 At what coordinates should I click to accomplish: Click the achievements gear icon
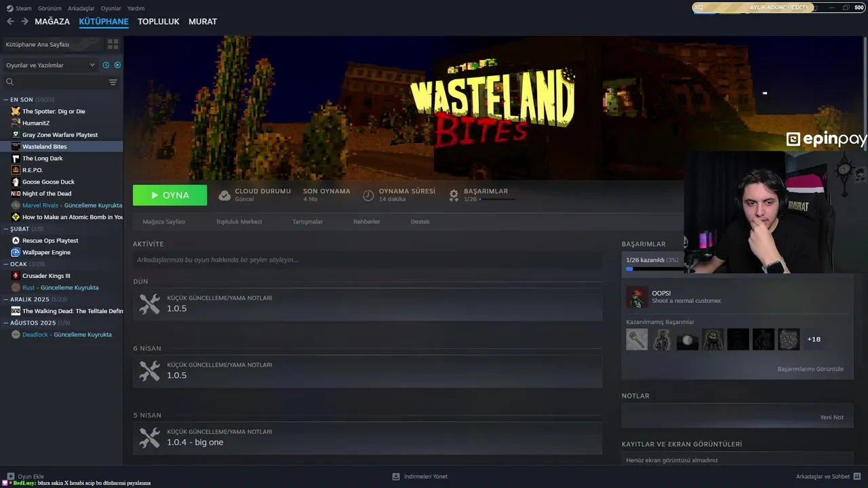point(454,195)
